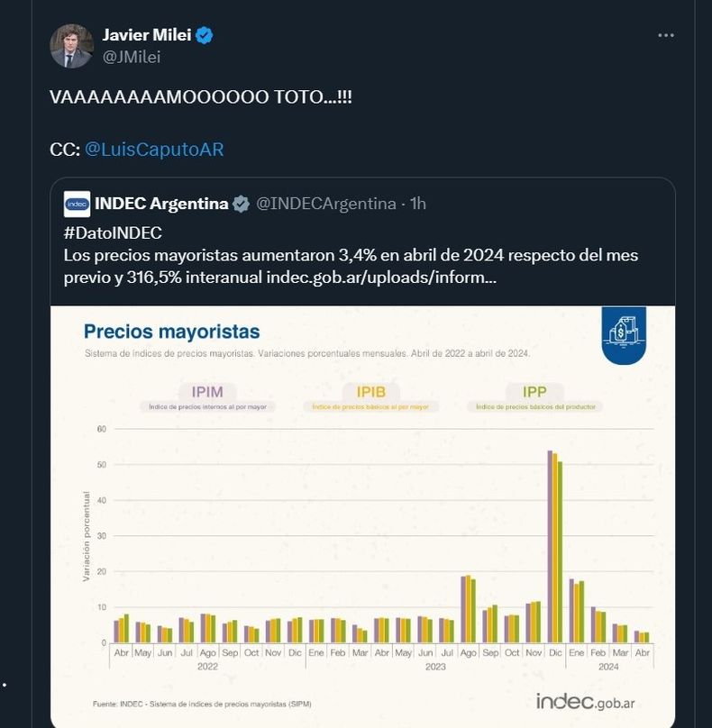712x728 pixels.
Task: Click Javier Milei's profile avatar
Action: pyautogui.click(x=71, y=46)
